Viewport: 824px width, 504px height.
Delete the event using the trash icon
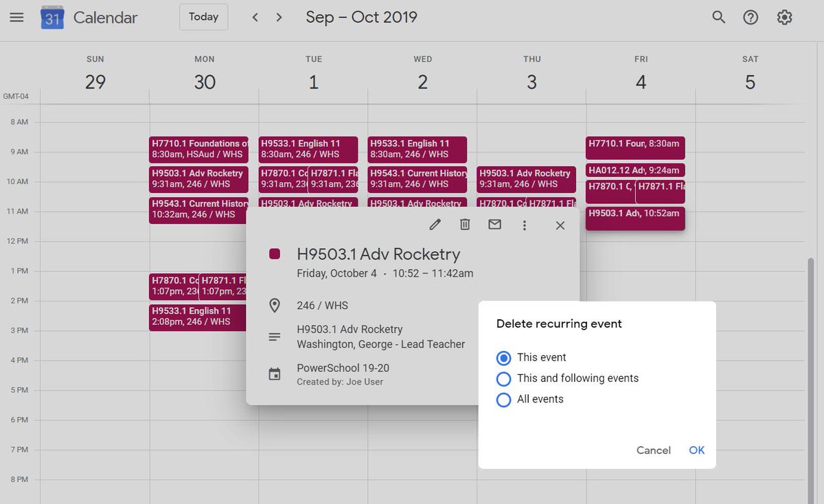tap(465, 225)
